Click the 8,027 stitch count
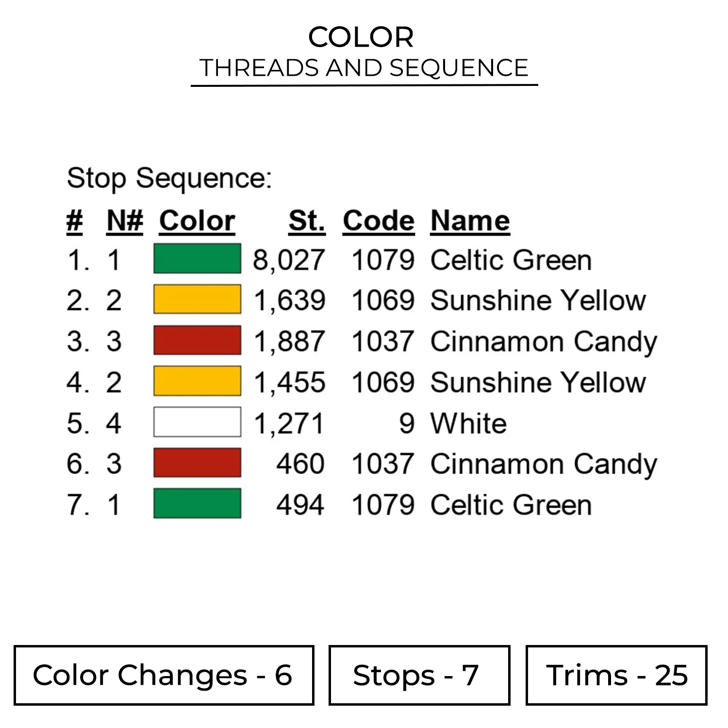 coord(289,260)
